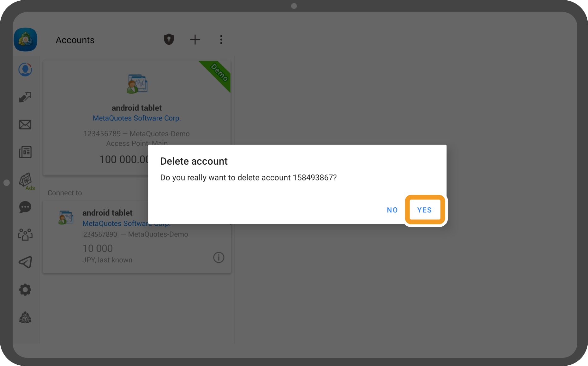
Task: Open the About icon at sidebar bottom
Action: tap(25, 317)
